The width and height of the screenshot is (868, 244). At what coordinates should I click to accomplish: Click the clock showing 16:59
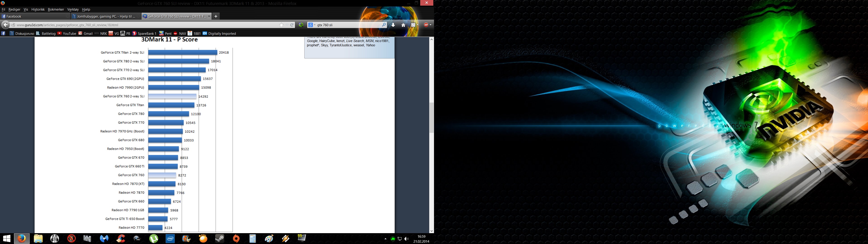[x=421, y=237]
